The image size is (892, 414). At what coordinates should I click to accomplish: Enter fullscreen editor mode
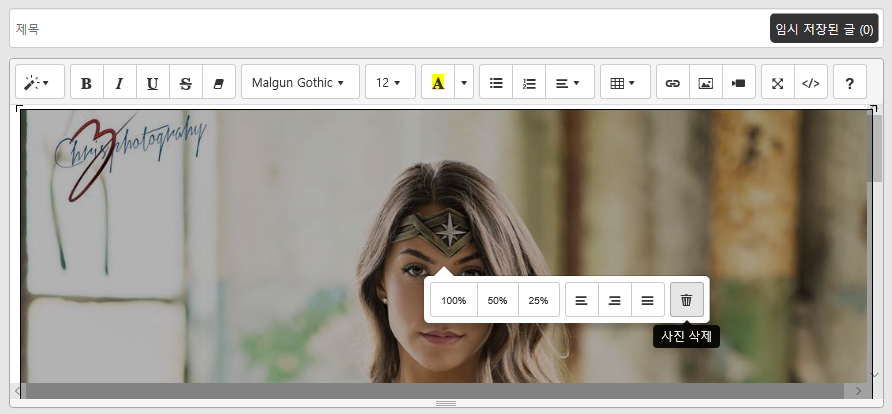[x=778, y=83]
